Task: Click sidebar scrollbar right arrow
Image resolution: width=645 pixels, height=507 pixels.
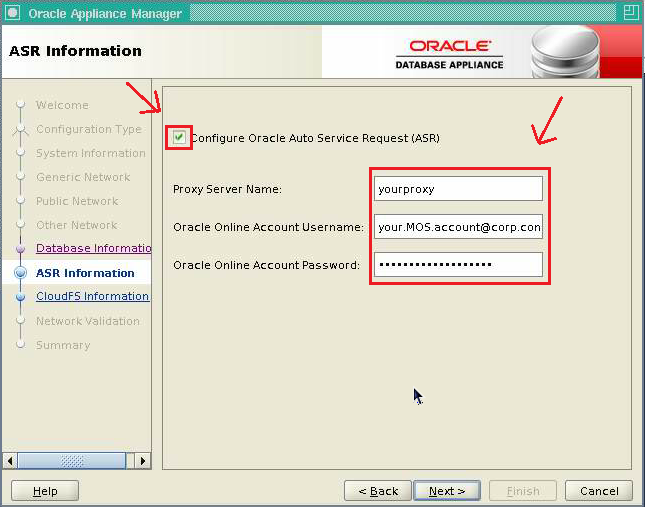Action: pyautogui.click(x=143, y=461)
